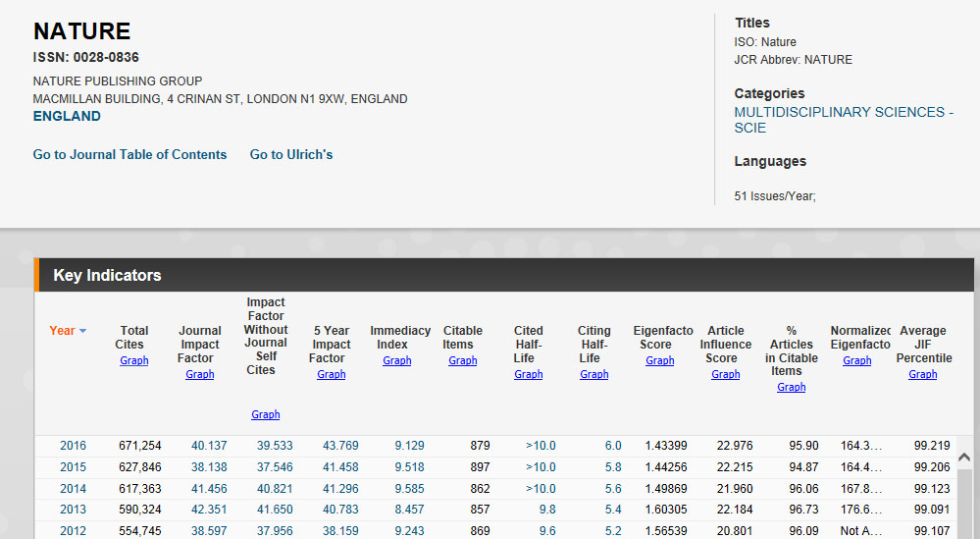
Task: Show the Normalized Eigenfactor graph
Action: pyautogui.click(x=856, y=360)
